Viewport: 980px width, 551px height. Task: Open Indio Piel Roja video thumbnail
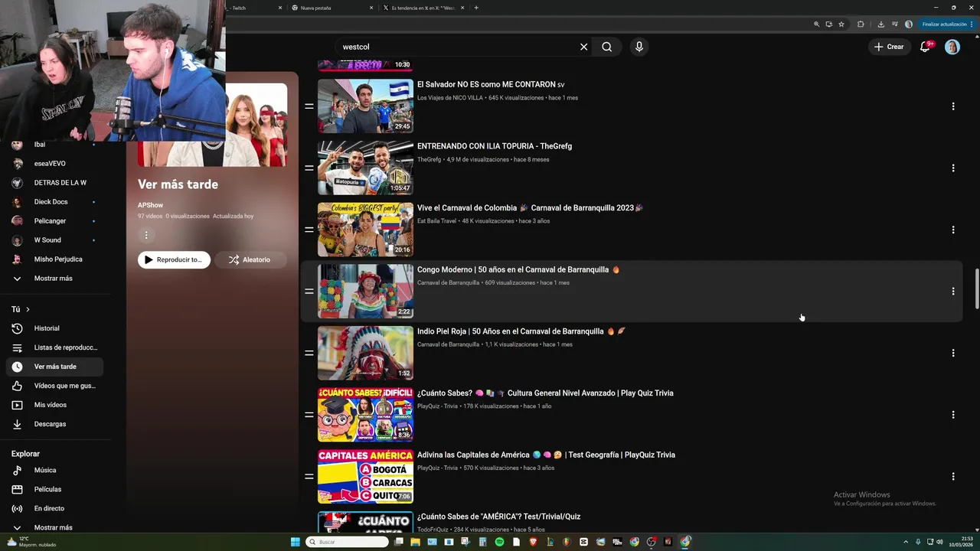tap(365, 353)
